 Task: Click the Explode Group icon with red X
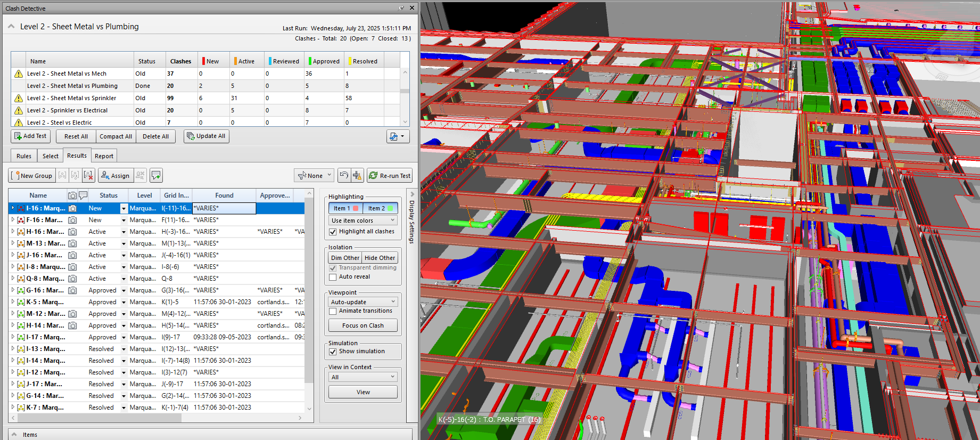(88, 175)
